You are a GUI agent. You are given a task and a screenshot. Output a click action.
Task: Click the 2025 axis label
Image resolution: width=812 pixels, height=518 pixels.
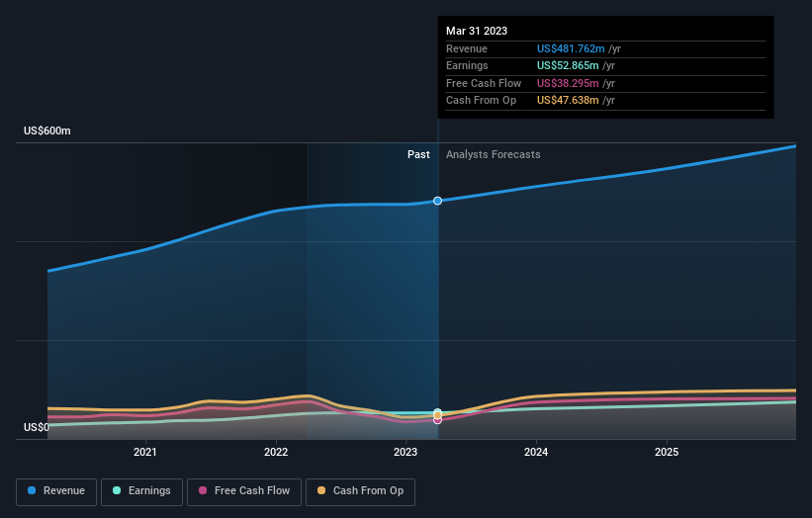667,452
